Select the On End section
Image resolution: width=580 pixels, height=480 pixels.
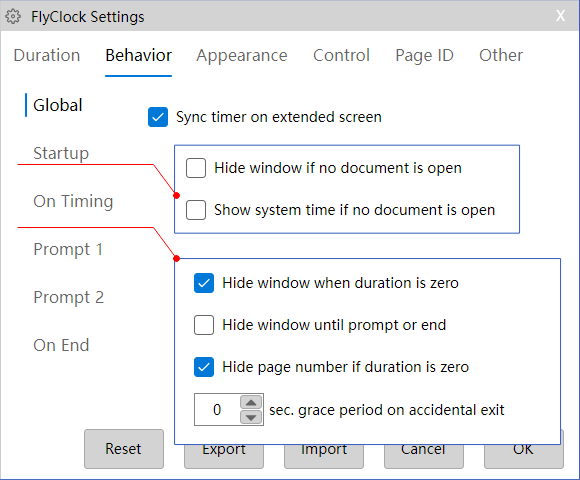(61, 345)
